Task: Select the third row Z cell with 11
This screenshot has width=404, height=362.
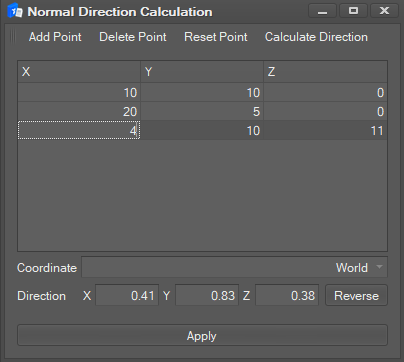Action: [x=325, y=130]
